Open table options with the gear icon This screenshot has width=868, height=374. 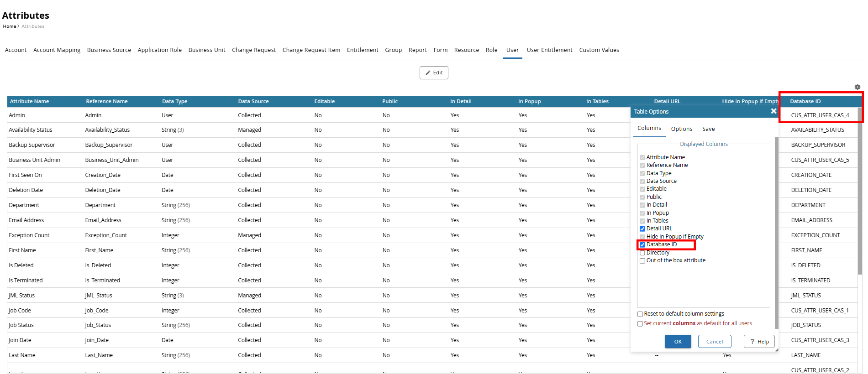pos(857,87)
